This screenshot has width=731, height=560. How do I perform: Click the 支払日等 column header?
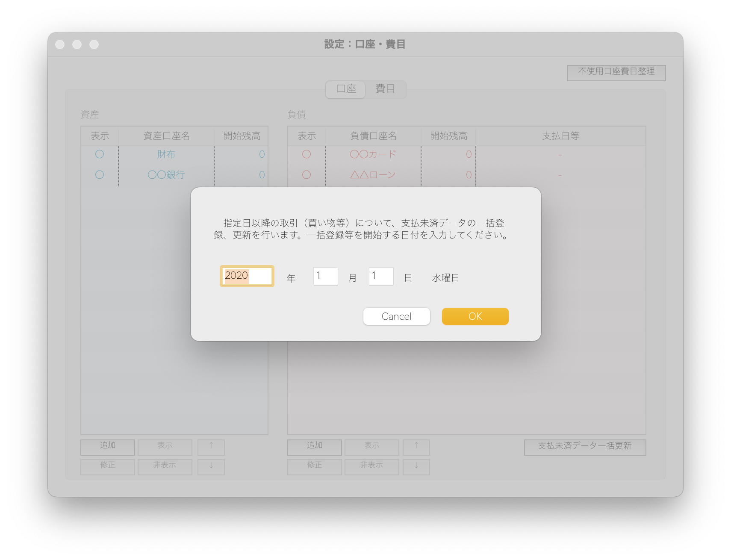click(x=561, y=136)
